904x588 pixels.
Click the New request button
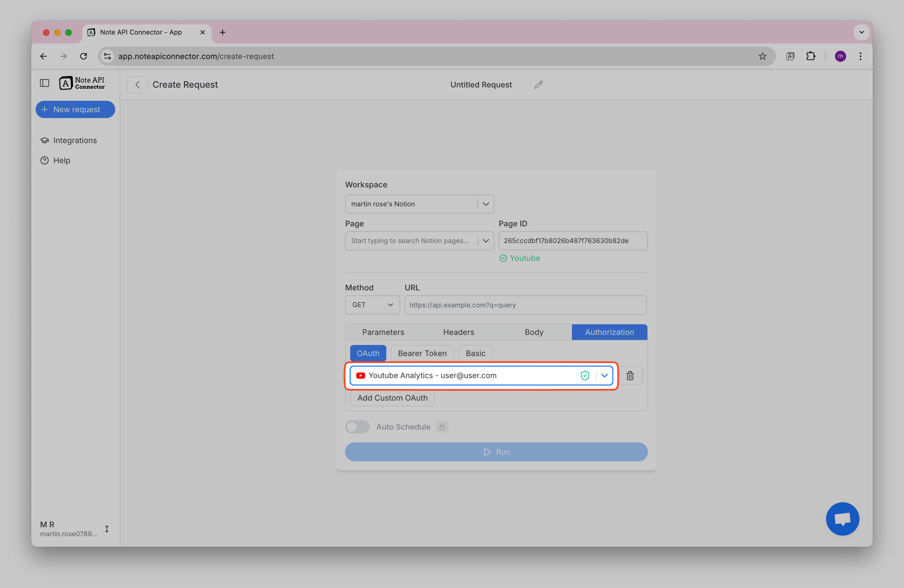click(75, 109)
